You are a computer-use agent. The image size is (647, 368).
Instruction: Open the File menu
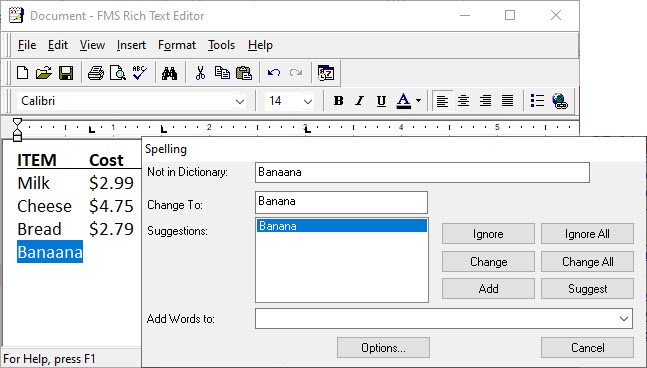(x=27, y=45)
